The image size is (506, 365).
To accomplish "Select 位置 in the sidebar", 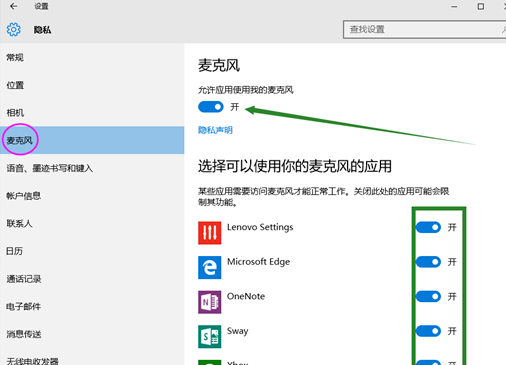I will [92, 85].
